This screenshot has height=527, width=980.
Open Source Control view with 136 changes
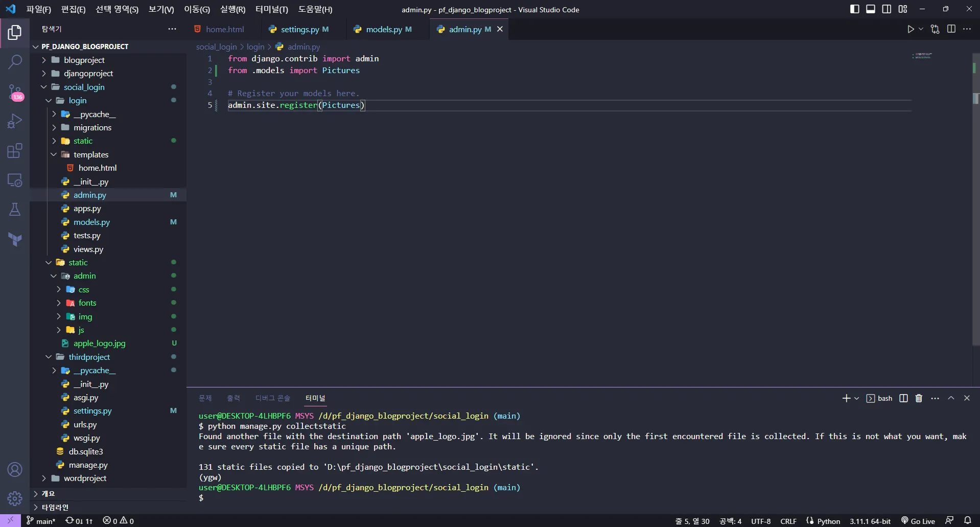15,93
